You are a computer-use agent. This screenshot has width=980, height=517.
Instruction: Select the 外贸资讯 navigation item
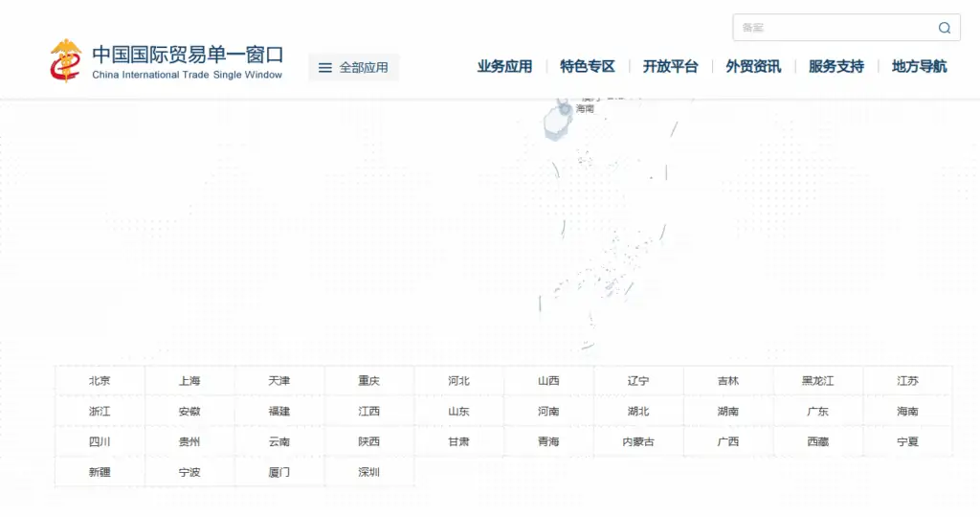pyautogui.click(x=753, y=66)
